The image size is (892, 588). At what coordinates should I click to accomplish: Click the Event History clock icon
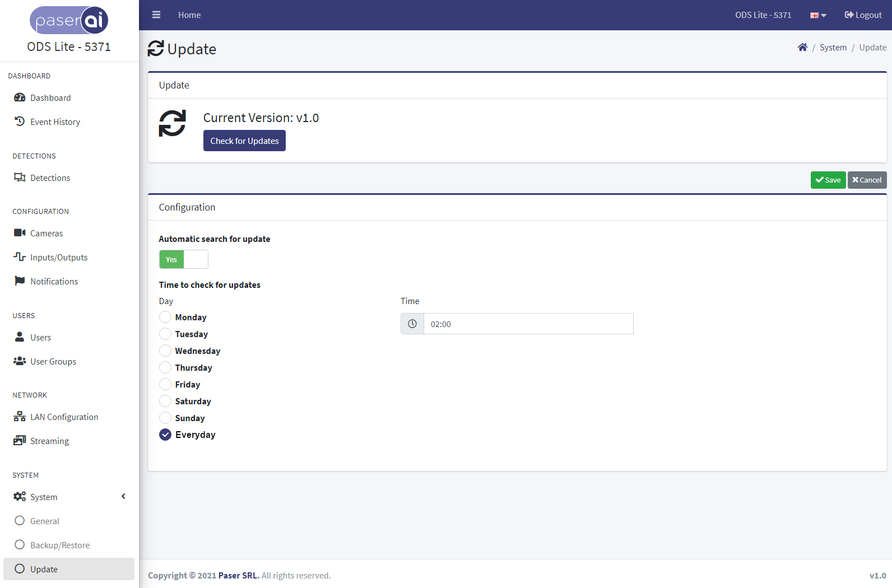click(x=20, y=122)
